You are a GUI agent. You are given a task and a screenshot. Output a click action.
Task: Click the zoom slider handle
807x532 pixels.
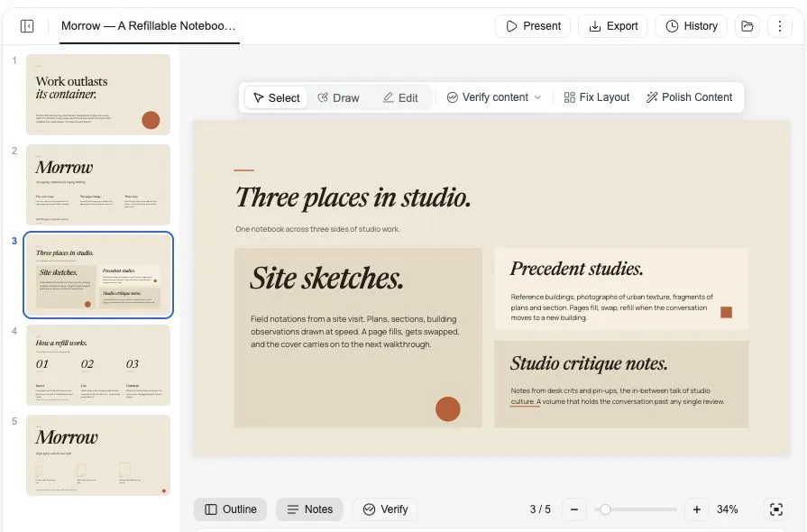605,509
